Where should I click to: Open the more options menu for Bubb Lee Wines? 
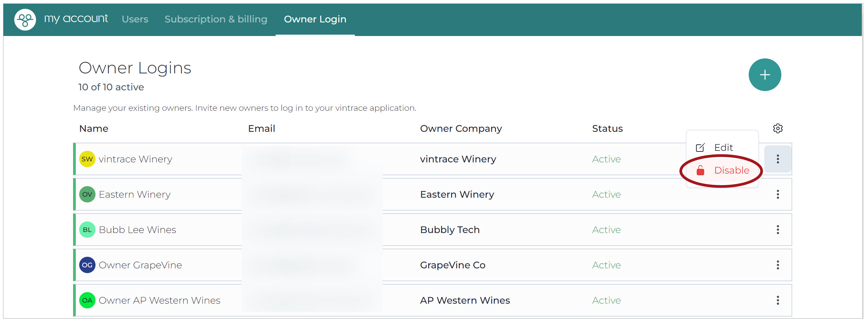tap(778, 230)
